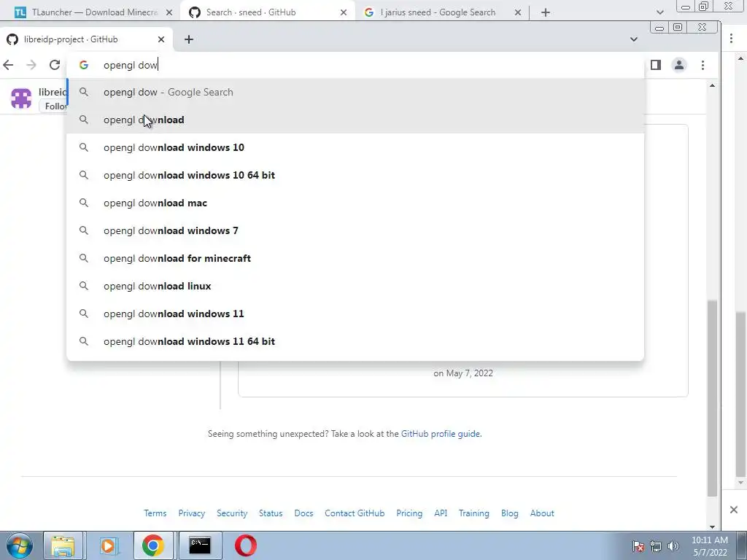Close the jarius sneed Google Search tab
The image size is (747, 560).
pos(518,12)
